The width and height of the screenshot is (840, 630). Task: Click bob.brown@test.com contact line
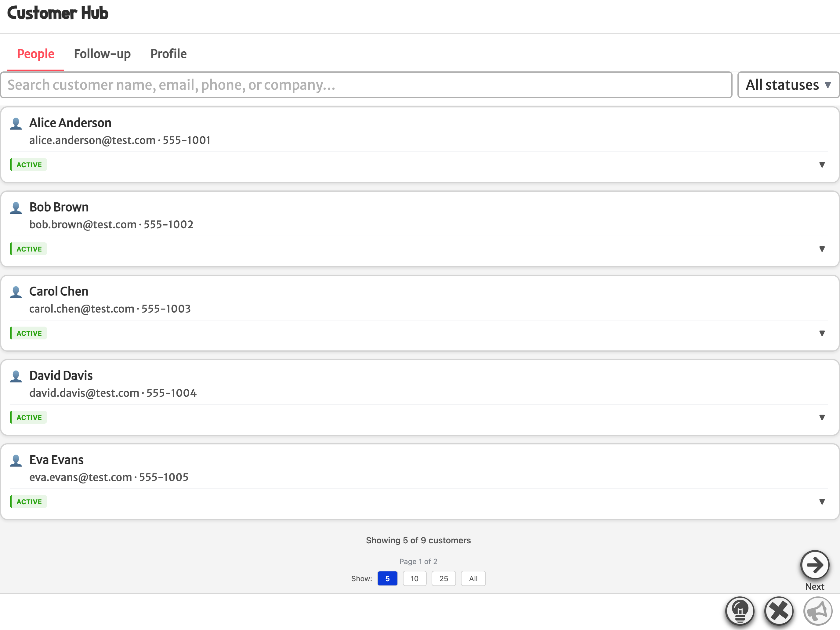pyautogui.click(x=111, y=225)
